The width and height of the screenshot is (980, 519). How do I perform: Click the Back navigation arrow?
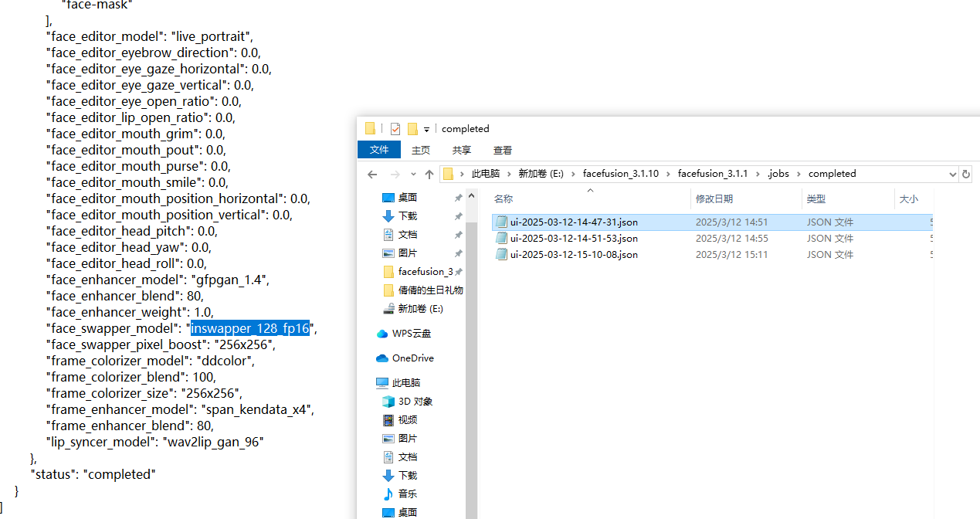372,175
